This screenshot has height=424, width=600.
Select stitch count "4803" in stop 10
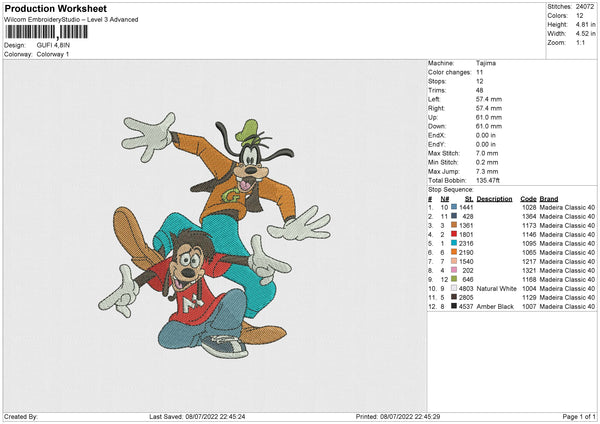pos(466,289)
